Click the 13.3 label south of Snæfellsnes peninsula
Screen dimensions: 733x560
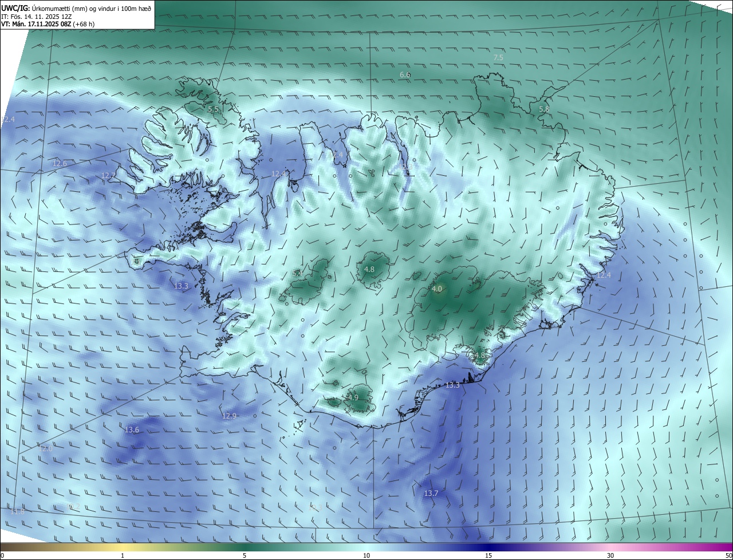click(181, 286)
